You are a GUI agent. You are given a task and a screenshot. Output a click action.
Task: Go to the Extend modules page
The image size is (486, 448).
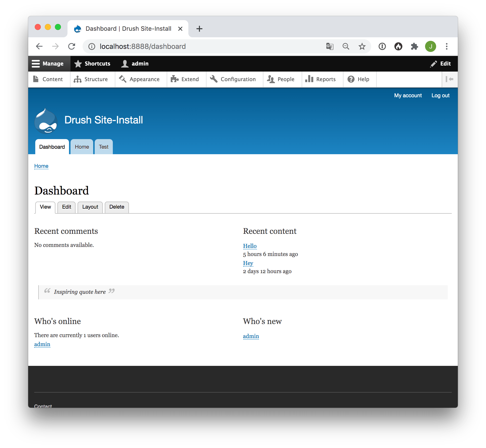point(185,79)
